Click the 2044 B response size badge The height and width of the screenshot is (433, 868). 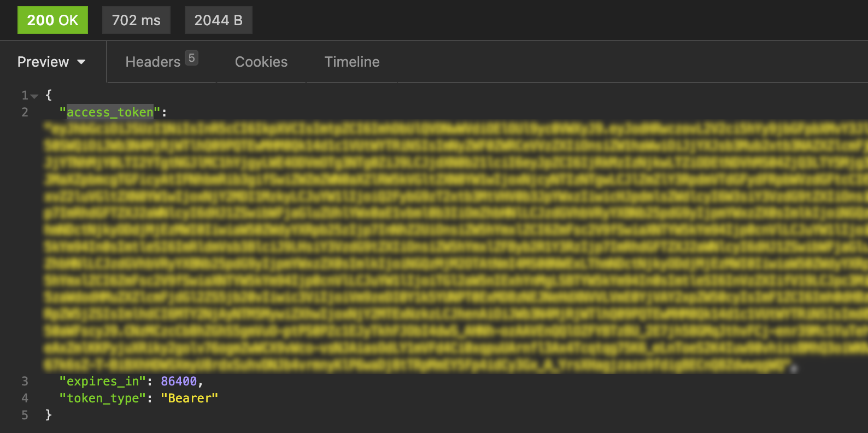click(218, 20)
